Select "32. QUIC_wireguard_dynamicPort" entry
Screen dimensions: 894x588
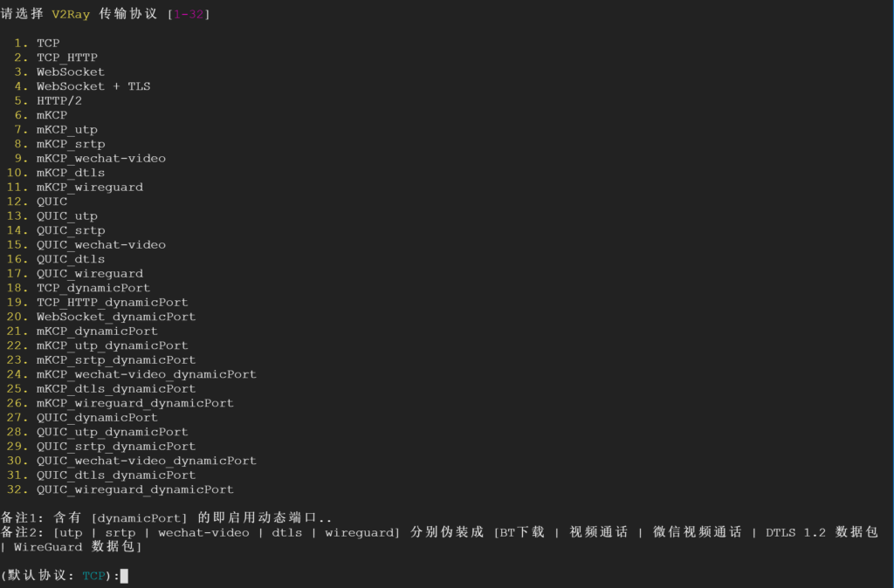[120, 489]
